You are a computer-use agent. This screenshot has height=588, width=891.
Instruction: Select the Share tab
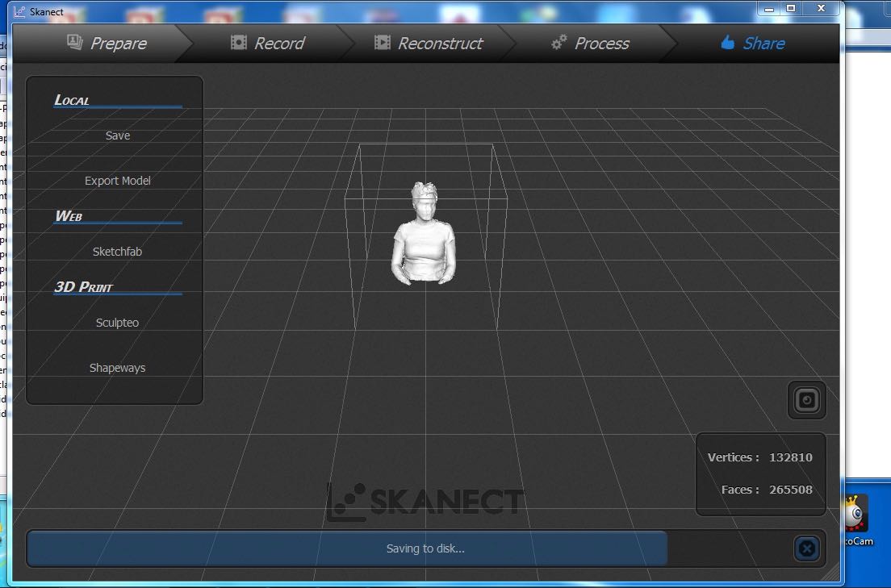click(752, 44)
